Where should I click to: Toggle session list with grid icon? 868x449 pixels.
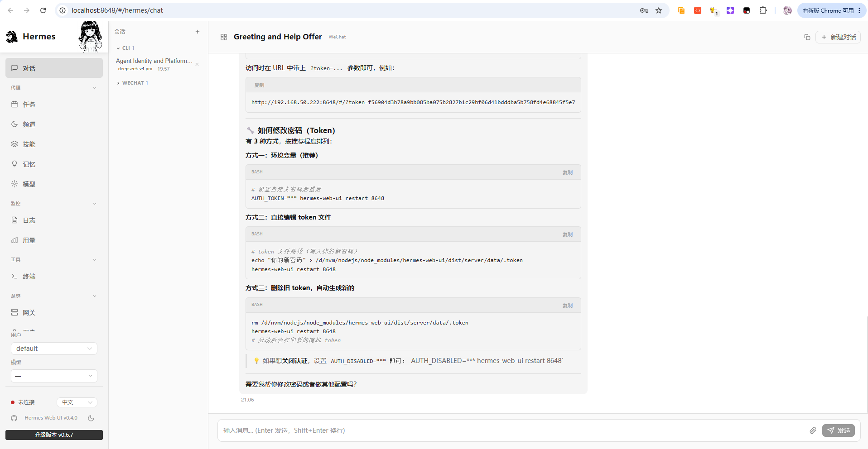pos(224,37)
